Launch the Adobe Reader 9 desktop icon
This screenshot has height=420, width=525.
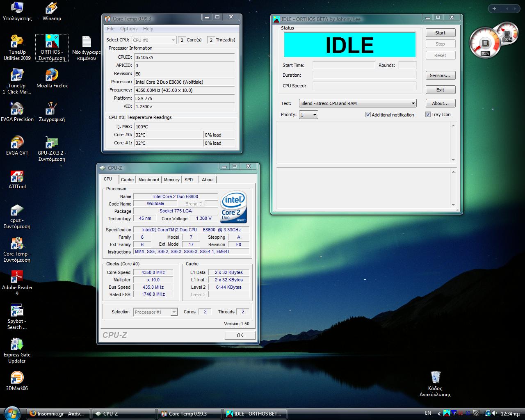pos(17,283)
